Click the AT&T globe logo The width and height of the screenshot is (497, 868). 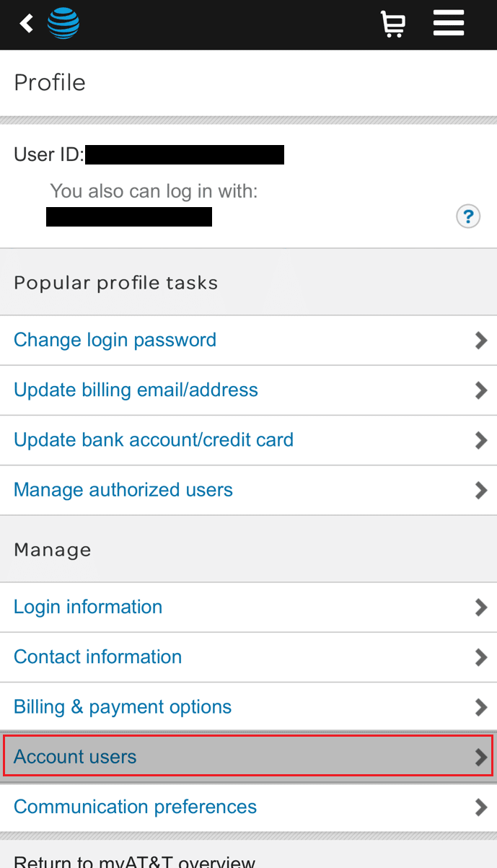click(63, 24)
